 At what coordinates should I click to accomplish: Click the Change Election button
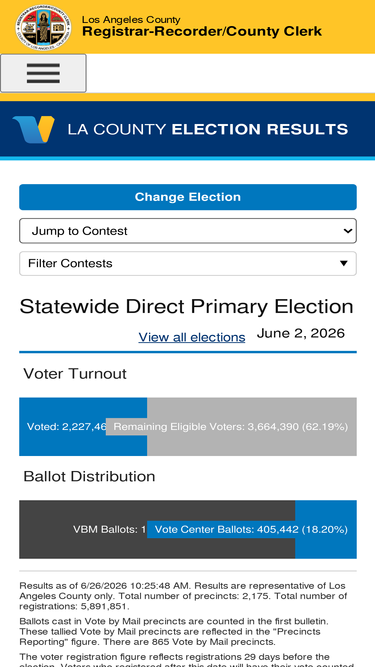pos(188,197)
